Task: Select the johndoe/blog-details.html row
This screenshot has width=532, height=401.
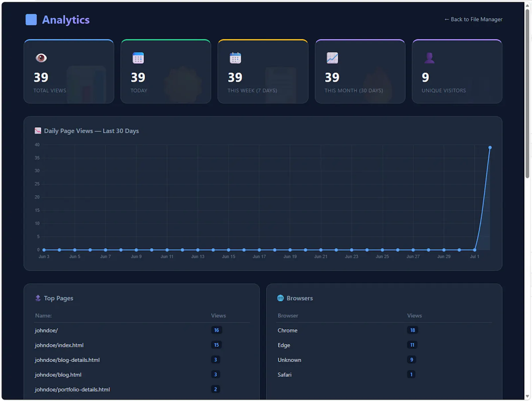Action: (x=142, y=360)
